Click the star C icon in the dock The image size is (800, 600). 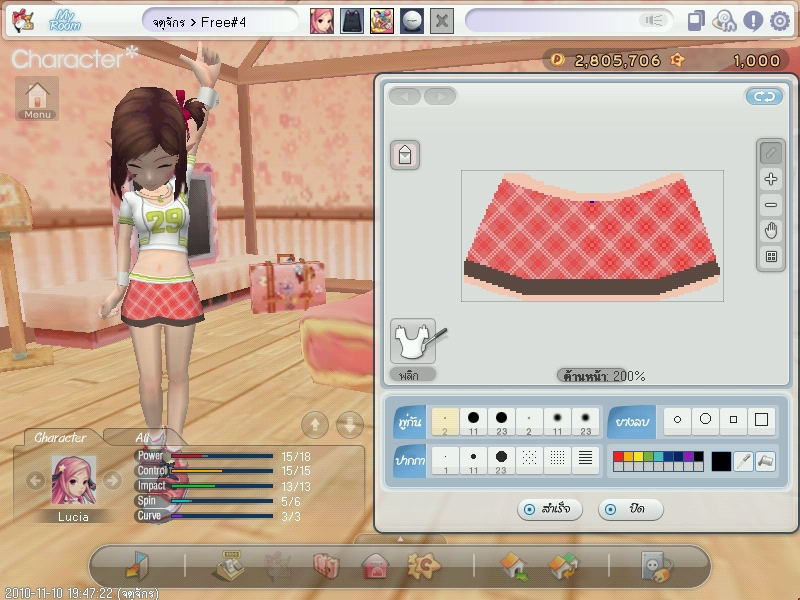coord(423,565)
